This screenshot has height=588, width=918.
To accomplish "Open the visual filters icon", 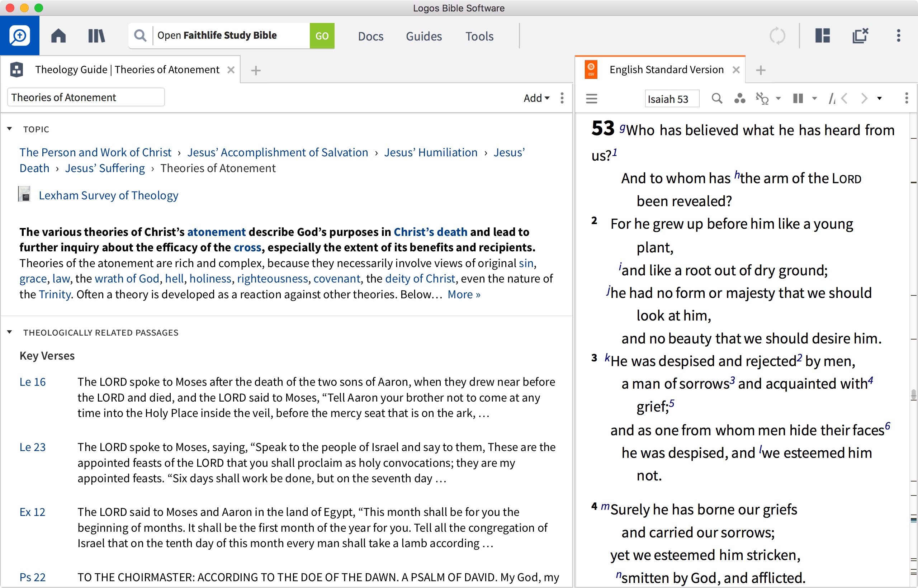I will pyautogui.click(x=740, y=99).
